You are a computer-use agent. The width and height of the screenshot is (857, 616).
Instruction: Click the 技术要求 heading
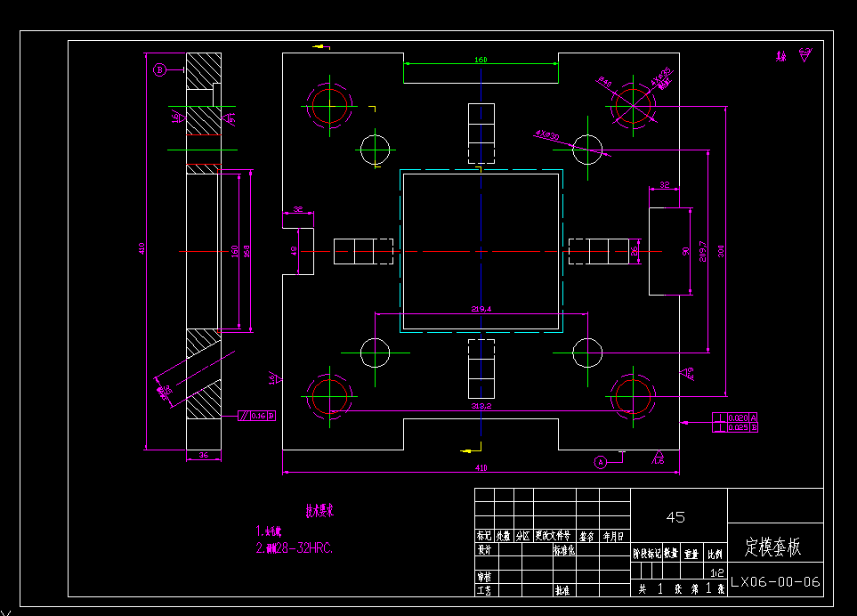point(319,511)
